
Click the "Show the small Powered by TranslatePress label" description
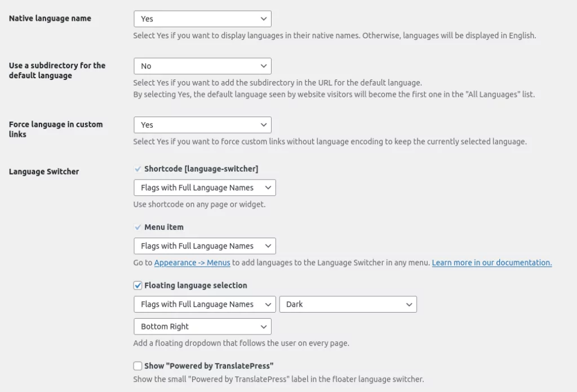coord(278,379)
